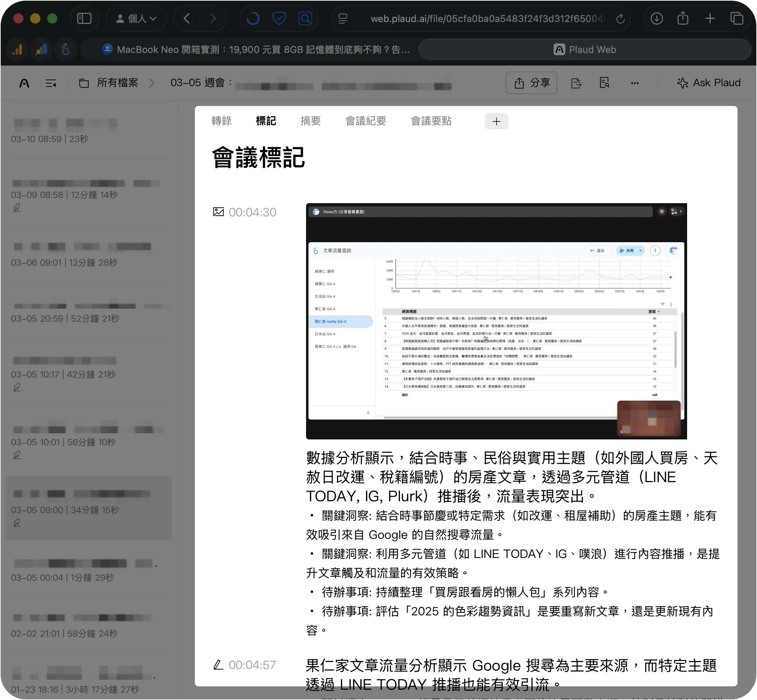This screenshot has width=757, height=700.
Task: Open a new browser tab
Action: (710, 18)
